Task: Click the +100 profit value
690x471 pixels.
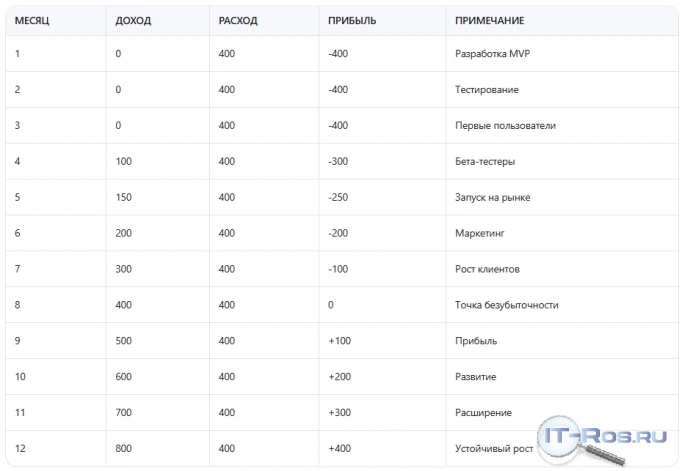Action: tap(340, 341)
